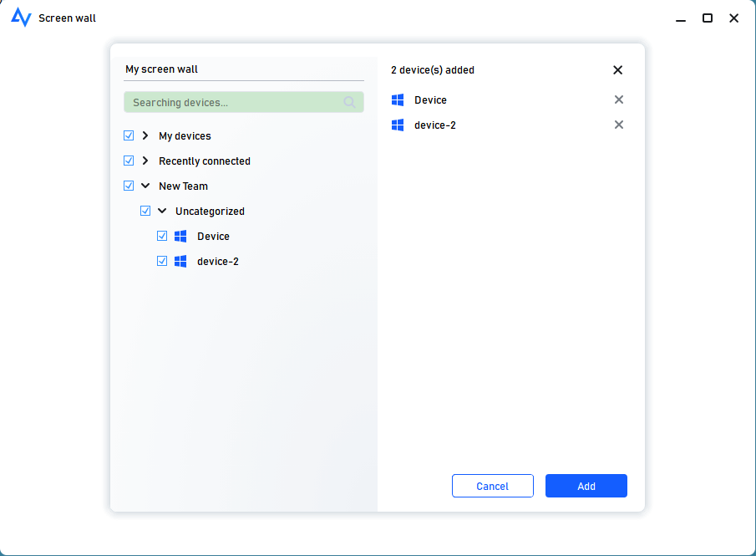Click the Add button
The image size is (756, 556).
586,486
